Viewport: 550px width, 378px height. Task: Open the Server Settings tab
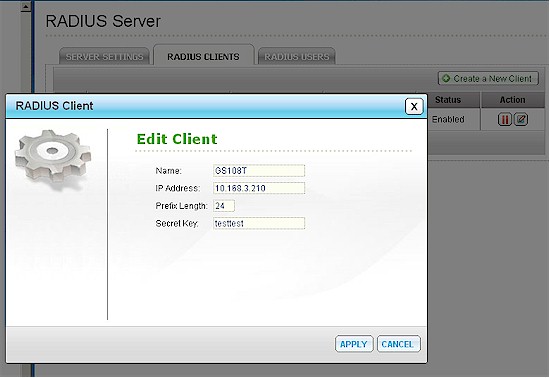tap(105, 56)
